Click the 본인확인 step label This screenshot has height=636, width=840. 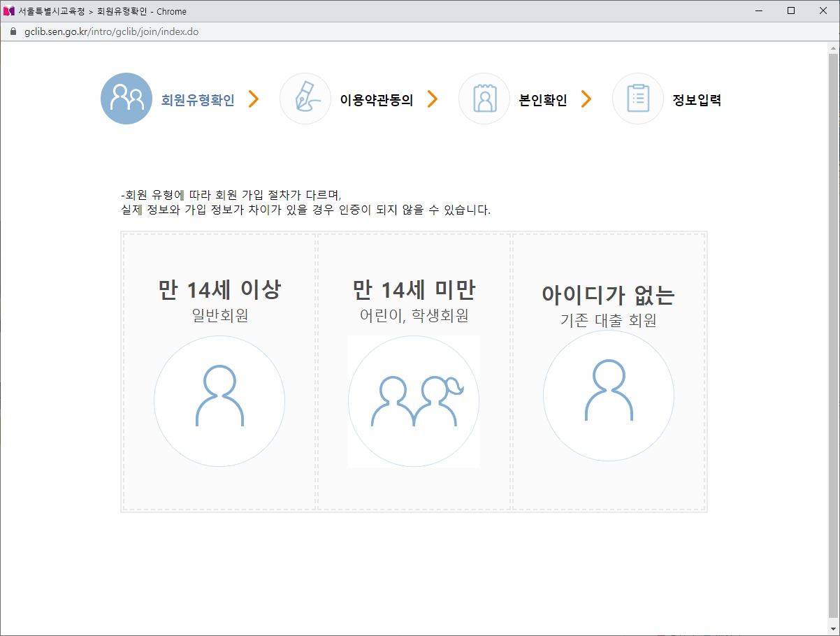(x=543, y=100)
